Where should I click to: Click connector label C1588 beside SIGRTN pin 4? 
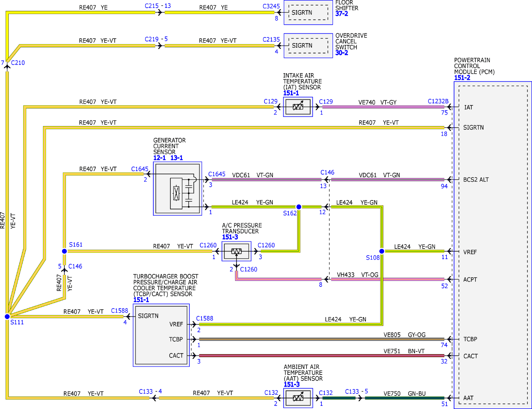click(119, 311)
